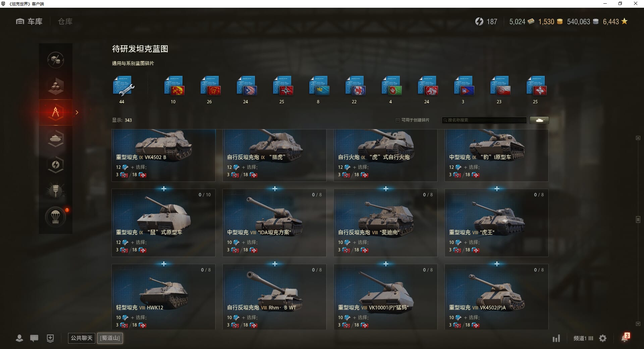Open settings gear in bottom bar
Screen dimensions: 644x349
603,338
